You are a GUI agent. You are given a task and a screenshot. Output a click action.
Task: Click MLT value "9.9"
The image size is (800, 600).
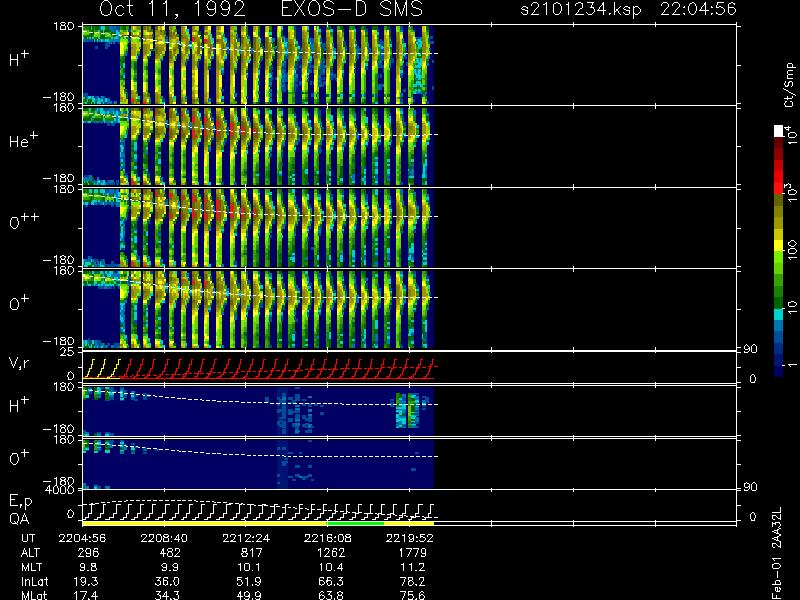coord(170,567)
